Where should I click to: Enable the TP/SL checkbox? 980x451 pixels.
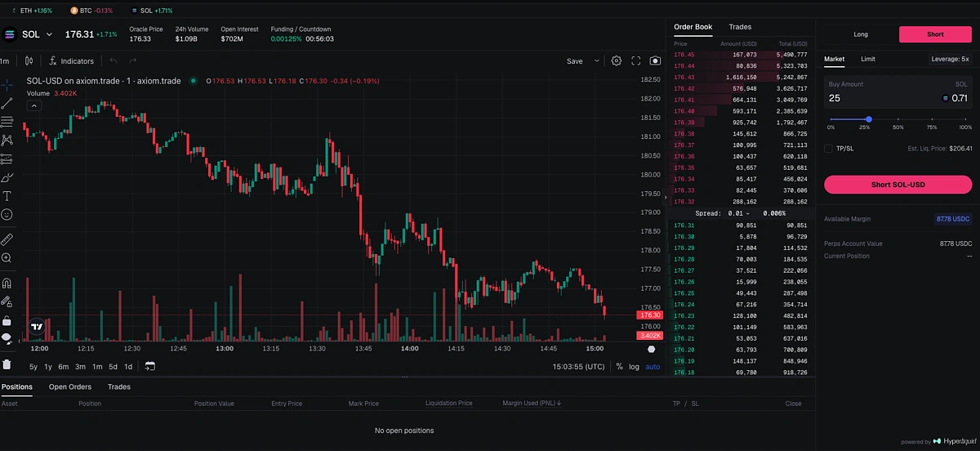(x=828, y=149)
